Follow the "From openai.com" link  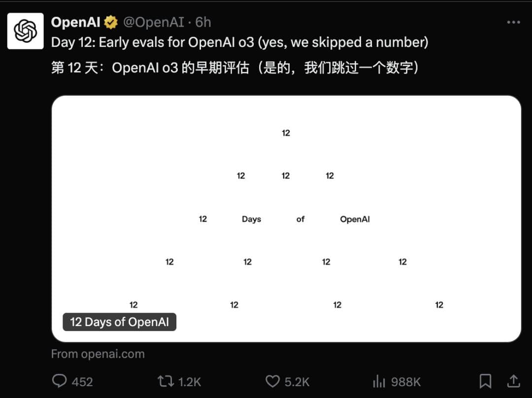tap(98, 354)
